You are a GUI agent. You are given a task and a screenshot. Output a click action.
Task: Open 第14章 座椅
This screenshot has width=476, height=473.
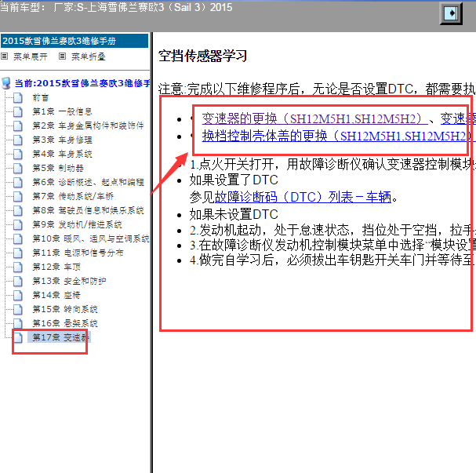(56, 295)
